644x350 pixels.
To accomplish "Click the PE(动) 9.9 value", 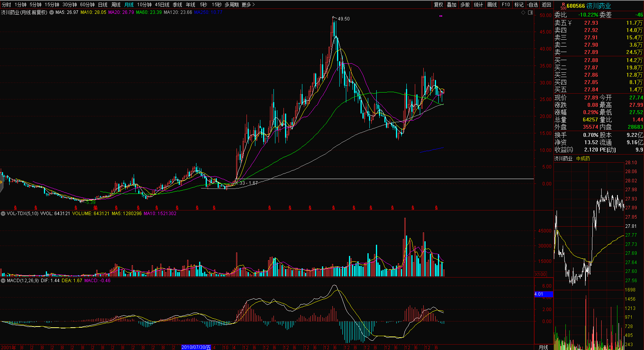I will (x=639, y=150).
